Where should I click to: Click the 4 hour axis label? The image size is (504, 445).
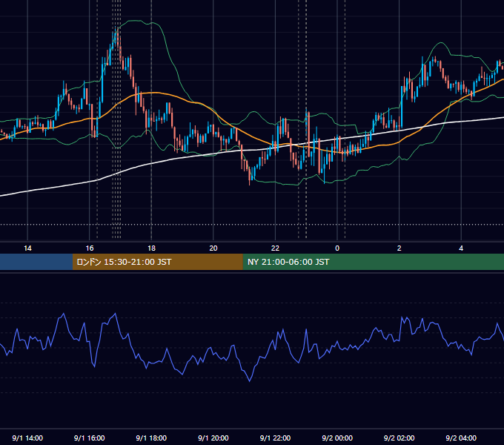click(461, 248)
